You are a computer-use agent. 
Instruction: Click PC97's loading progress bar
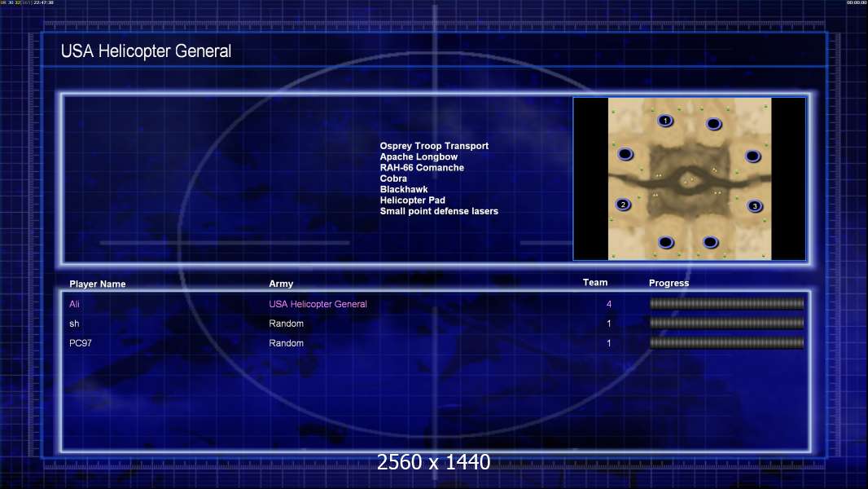pyautogui.click(x=726, y=343)
